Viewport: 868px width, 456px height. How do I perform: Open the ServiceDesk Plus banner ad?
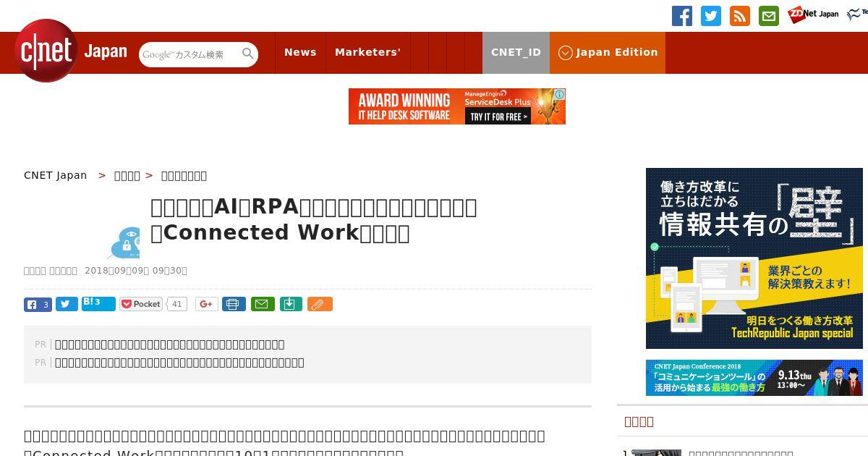point(457,106)
